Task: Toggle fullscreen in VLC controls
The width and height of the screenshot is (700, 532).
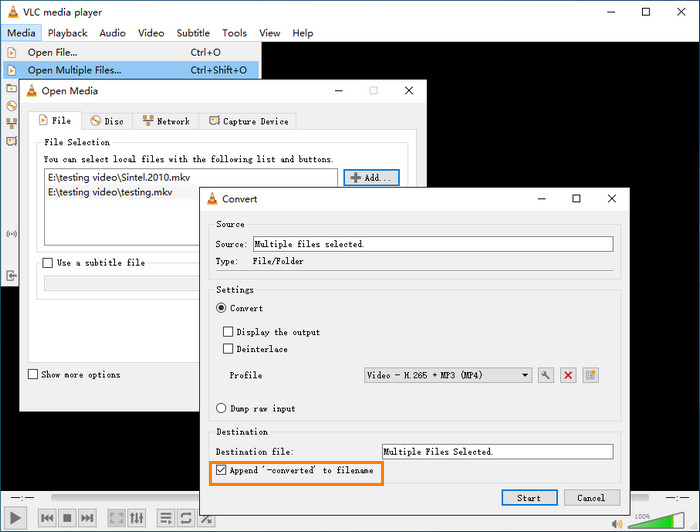Action: 117,518
